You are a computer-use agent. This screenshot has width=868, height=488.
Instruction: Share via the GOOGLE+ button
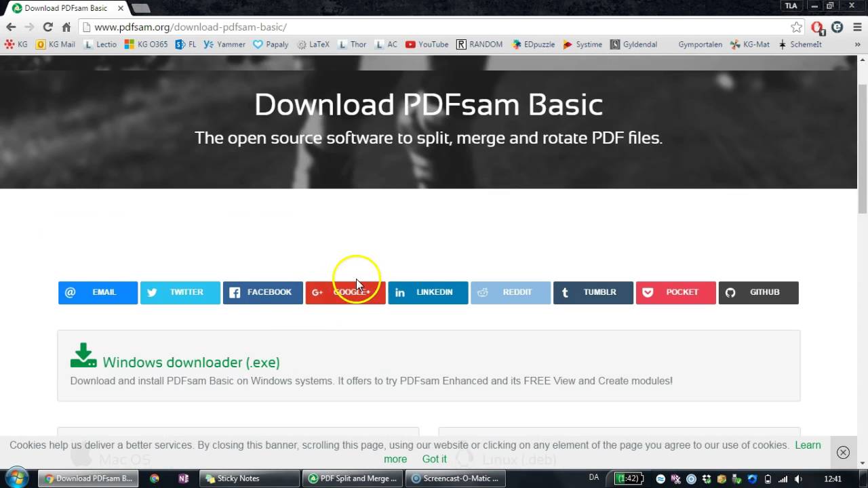tap(345, 292)
